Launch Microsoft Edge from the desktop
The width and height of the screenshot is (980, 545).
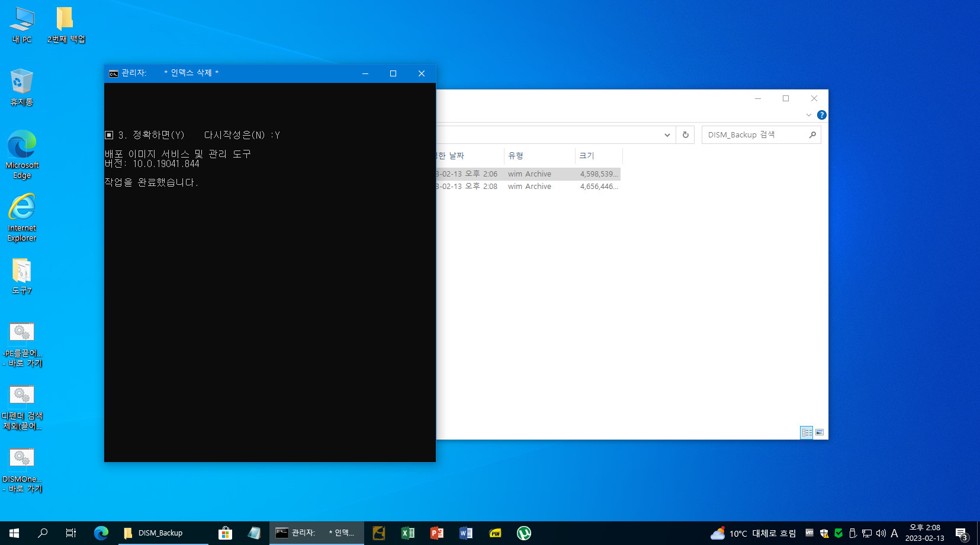click(x=22, y=155)
